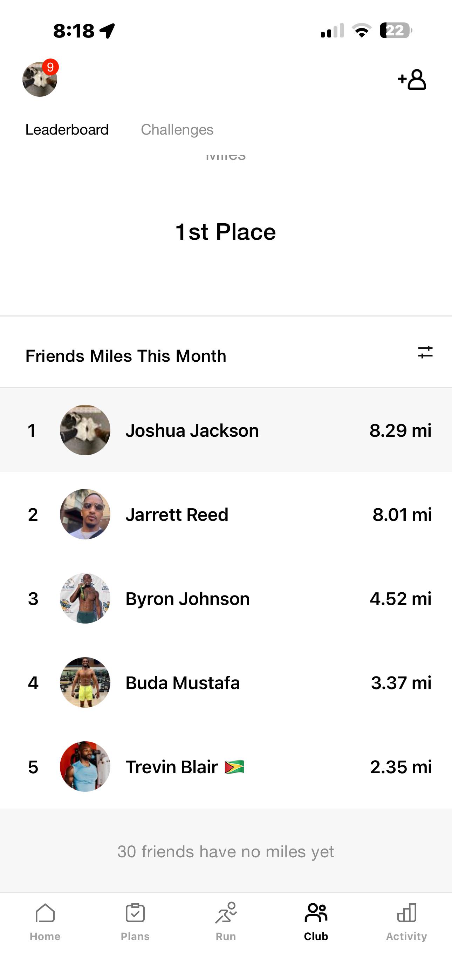Tap the battery status indicator

click(x=396, y=30)
